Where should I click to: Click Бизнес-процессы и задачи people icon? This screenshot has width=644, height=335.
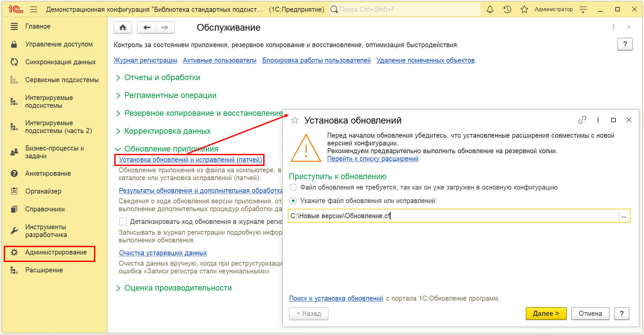[14, 152]
